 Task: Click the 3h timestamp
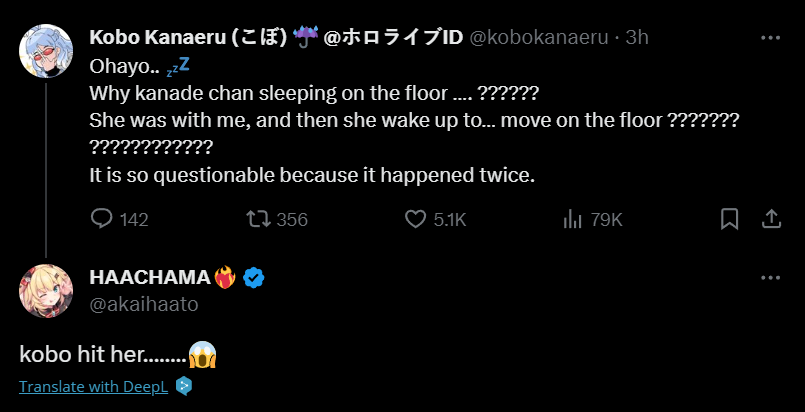point(638,38)
